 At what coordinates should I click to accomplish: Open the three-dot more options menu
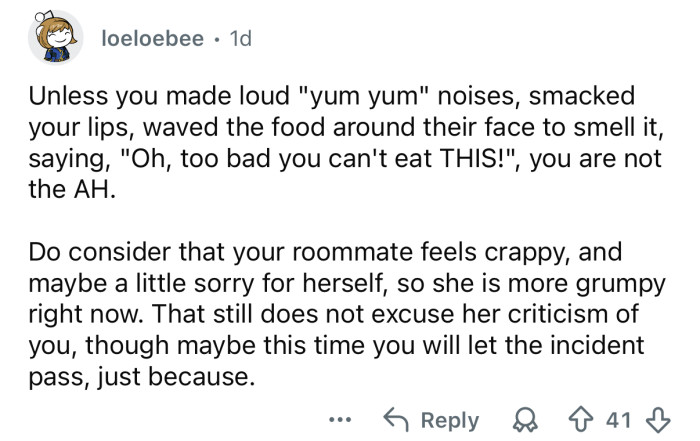point(340,420)
